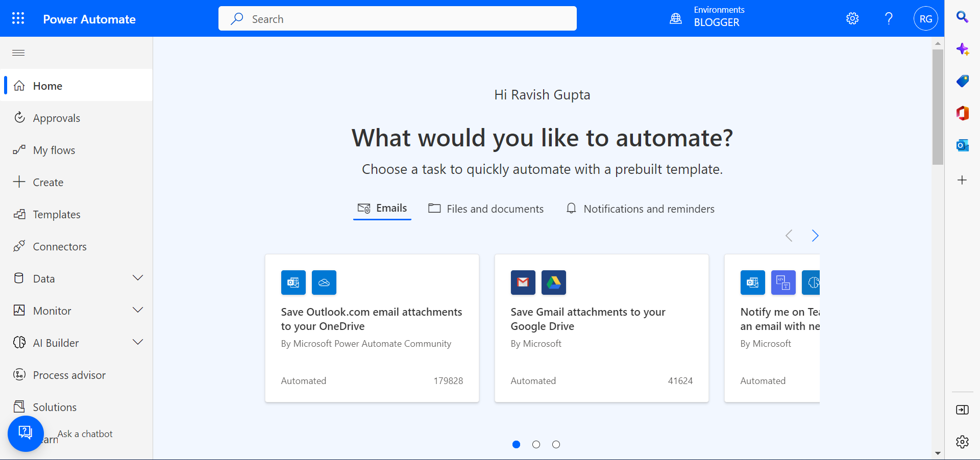Viewport: 980px width, 460px height.
Task: Open the BLOGGER environment picker
Action: pyautogui.click(x=717, y=22)
